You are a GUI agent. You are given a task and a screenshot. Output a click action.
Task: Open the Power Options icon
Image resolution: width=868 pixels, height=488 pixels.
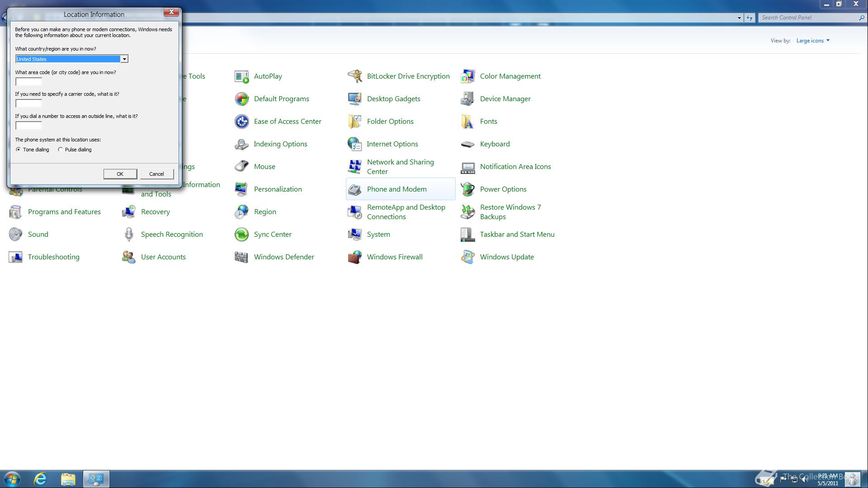coord(467,189)
